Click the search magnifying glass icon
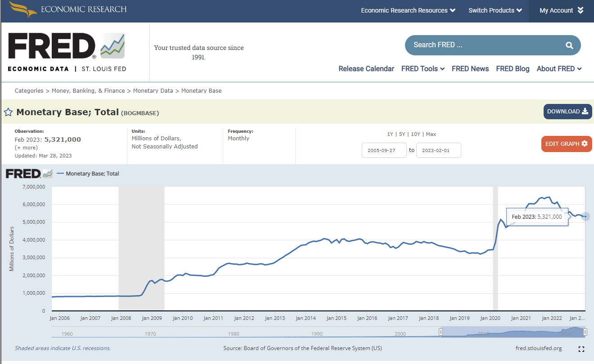This screenshot has height=364, width=594. [x=569, y=45]
